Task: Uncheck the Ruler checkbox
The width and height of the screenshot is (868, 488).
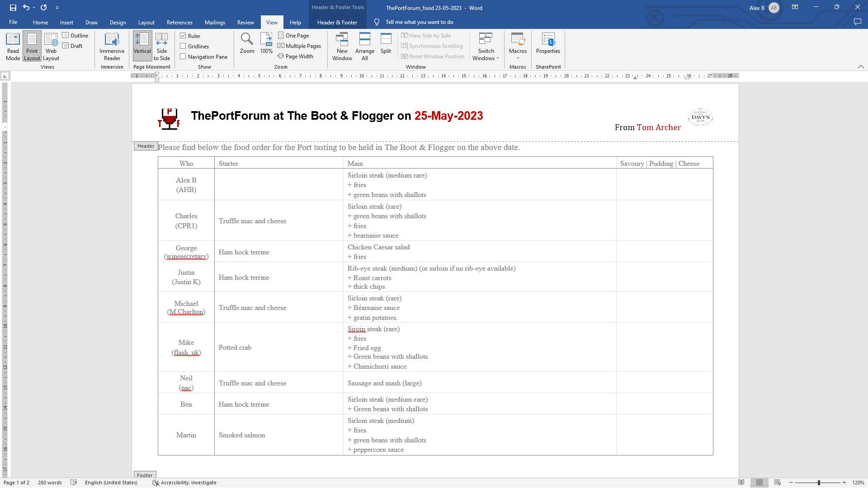Action: [183, 36]
